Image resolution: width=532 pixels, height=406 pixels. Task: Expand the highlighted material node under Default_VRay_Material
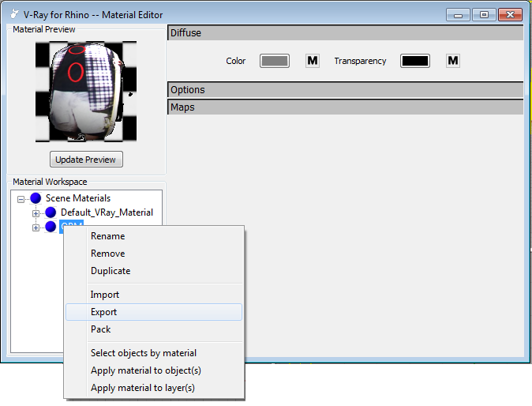tap(36, 227)
